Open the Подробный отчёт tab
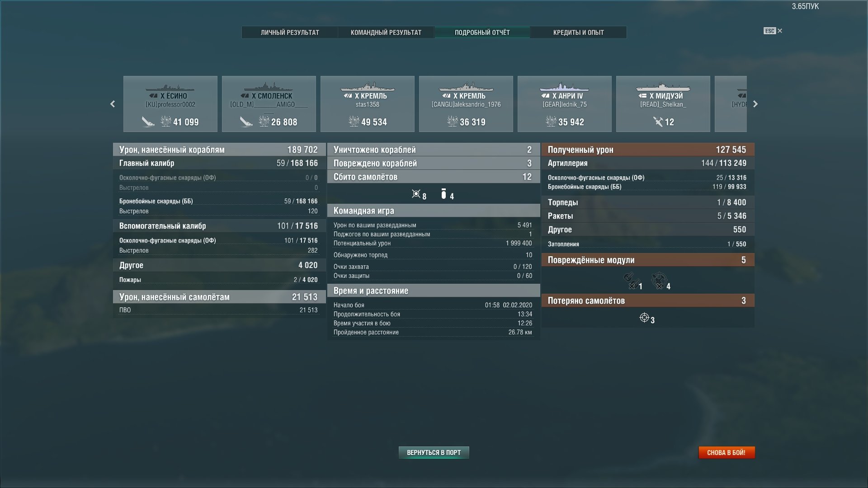 click(482, 33)
